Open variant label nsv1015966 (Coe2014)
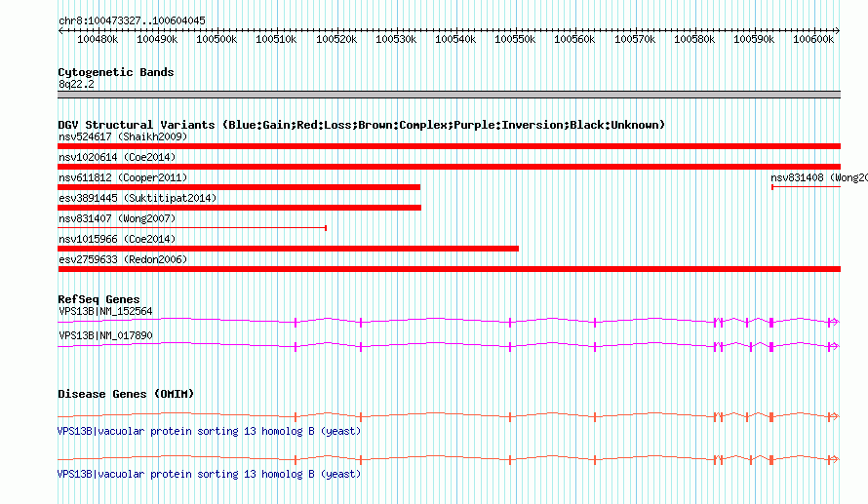This screenshot has width=868, height=504. tap(117, 239)
